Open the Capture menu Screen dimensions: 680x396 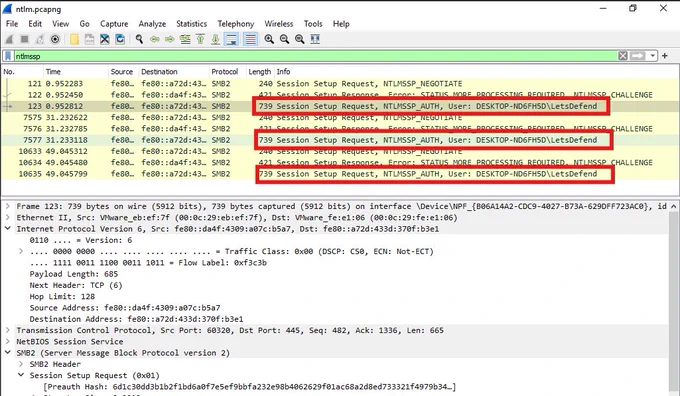(x=114, y=24)
